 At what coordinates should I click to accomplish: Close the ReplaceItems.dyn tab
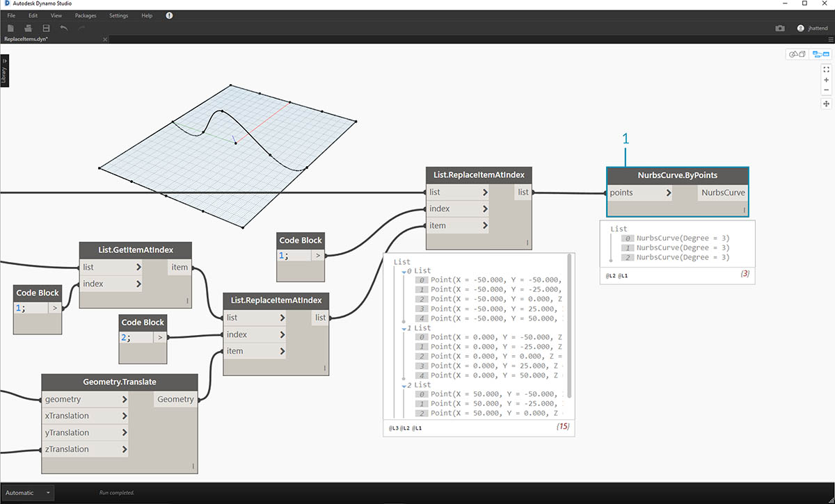coord(105,40)
